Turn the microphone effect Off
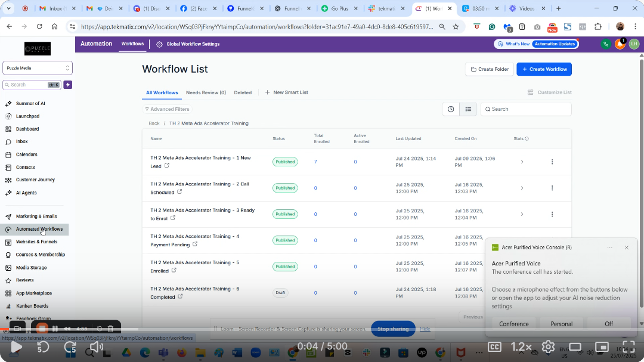 tap(609, 324)
